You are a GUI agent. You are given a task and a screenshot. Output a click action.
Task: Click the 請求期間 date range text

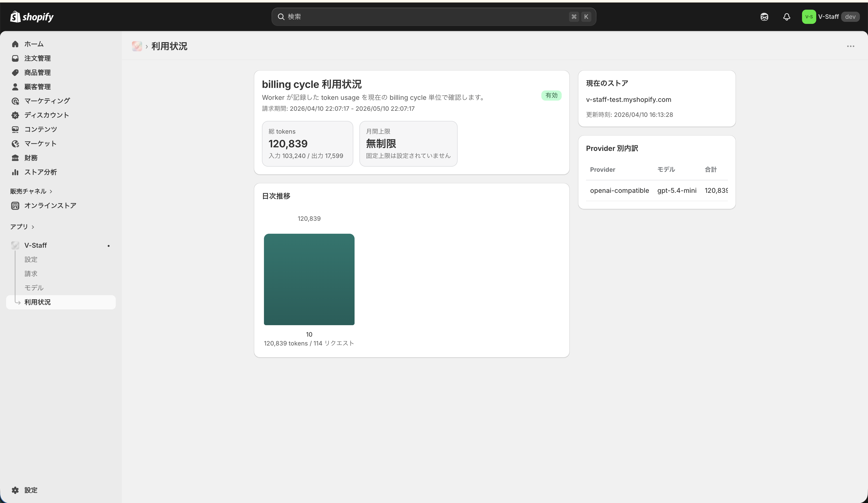pyautogui.click(x=338, y=108)
